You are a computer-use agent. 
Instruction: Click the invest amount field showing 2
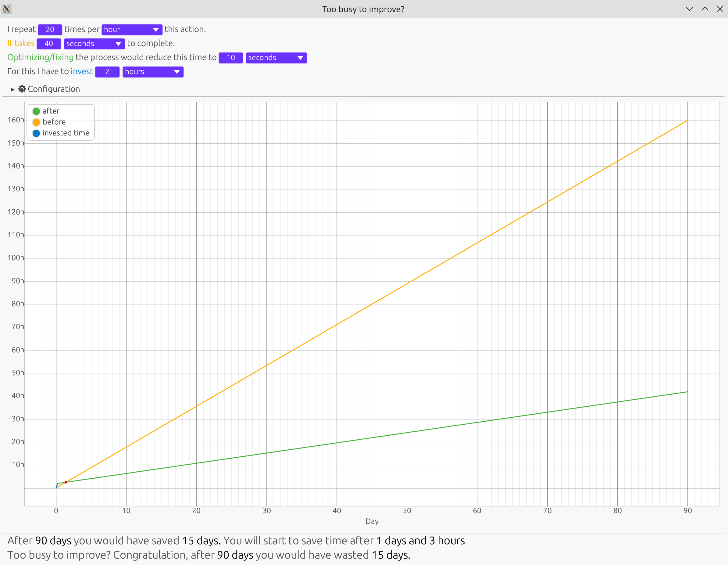pos(107,72)
